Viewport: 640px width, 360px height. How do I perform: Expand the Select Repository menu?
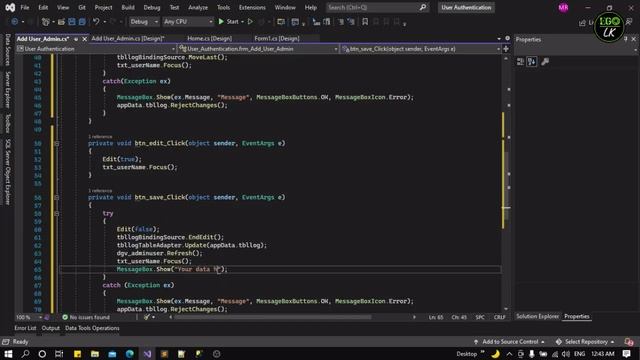(x=585, y=342)
